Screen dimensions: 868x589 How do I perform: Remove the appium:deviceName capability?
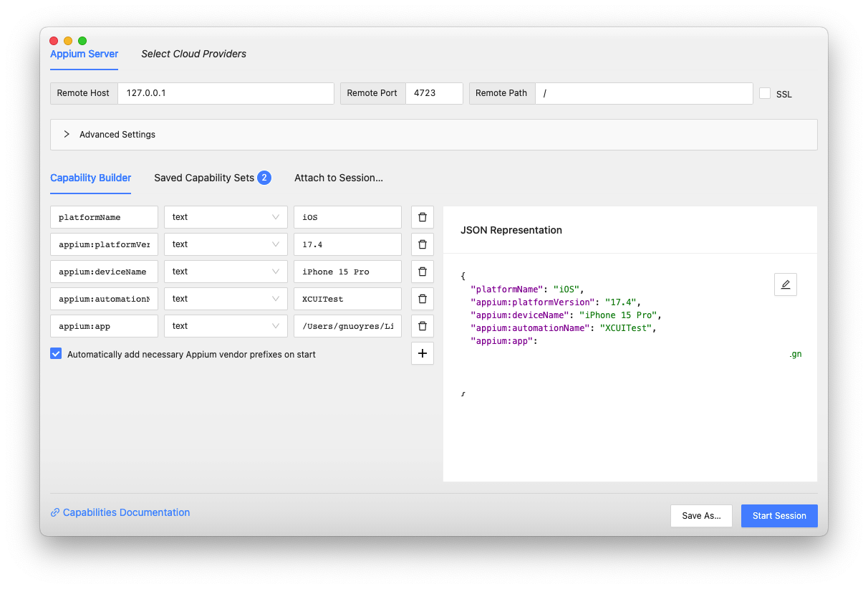(x=422, y=272)
